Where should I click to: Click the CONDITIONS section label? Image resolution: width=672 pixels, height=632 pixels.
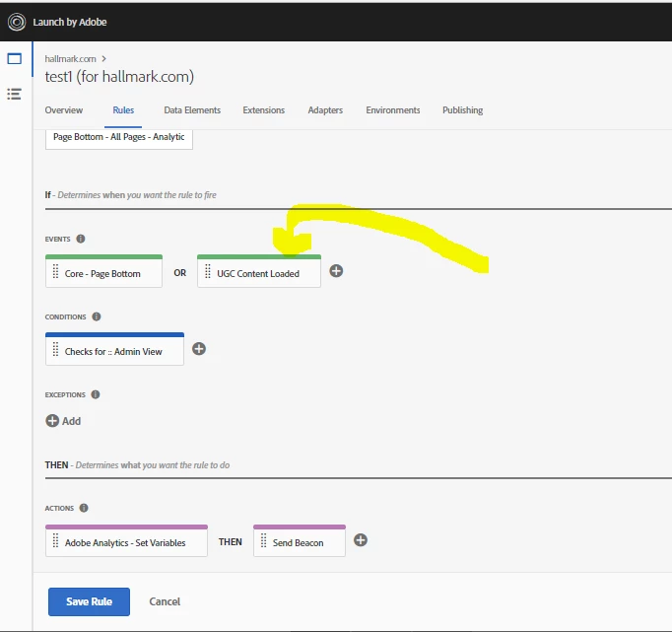66,316
